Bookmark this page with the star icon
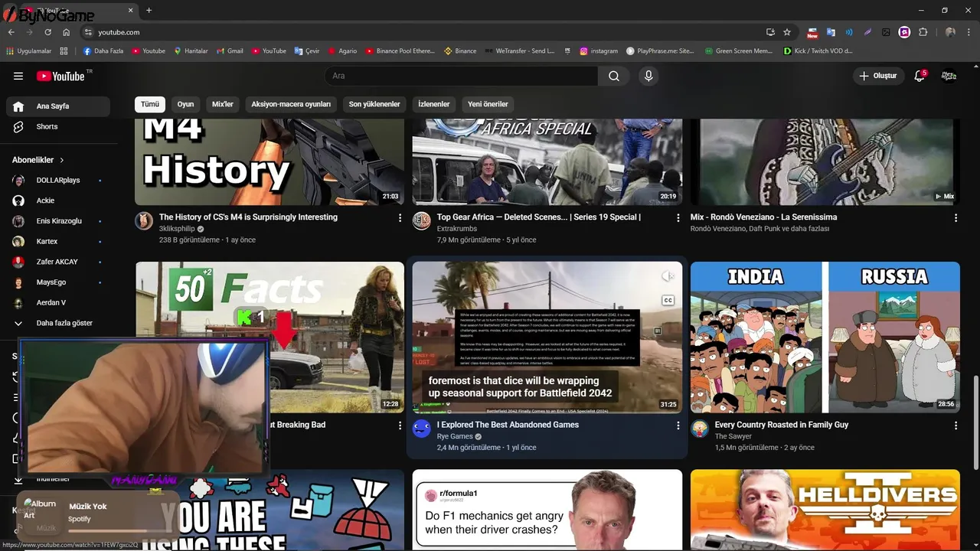This screenshot has width=980, height=551. 787,32
